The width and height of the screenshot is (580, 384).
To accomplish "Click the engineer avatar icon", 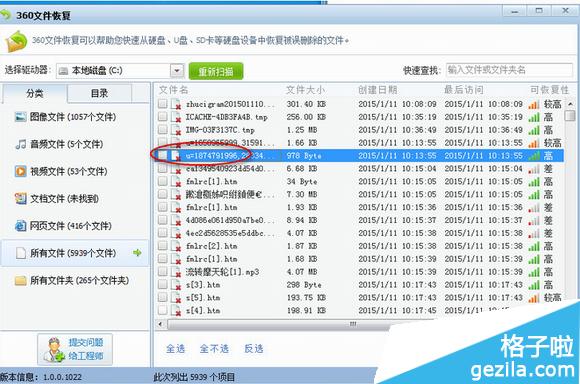I will pos(54,350).
